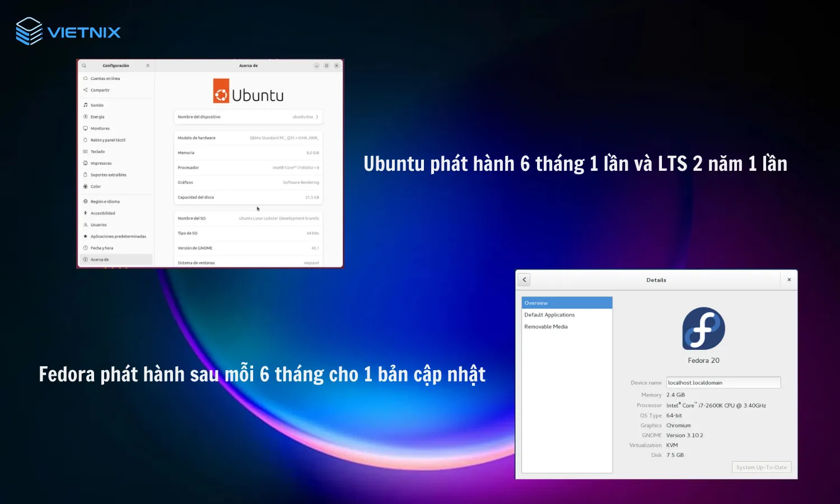Select Overview in Fedora Details sidebar
This screenshot has height=504, width=840.
pyautogui.click(x=567, y=303)
